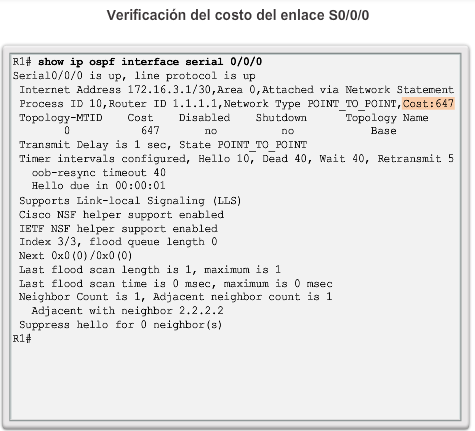The image size is (475, 431).
Task: Click the 647 value under Cost column
Action: [x=150, y=130]
